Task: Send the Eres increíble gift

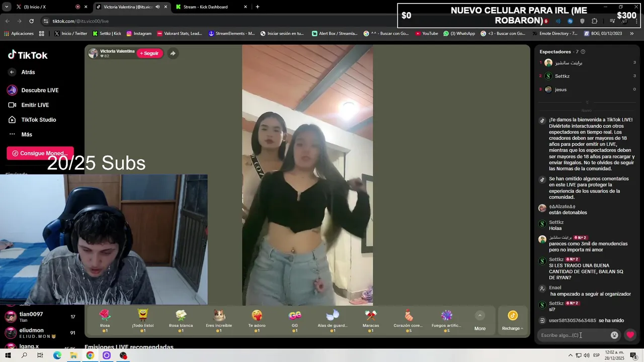Action: click(219, 321)
